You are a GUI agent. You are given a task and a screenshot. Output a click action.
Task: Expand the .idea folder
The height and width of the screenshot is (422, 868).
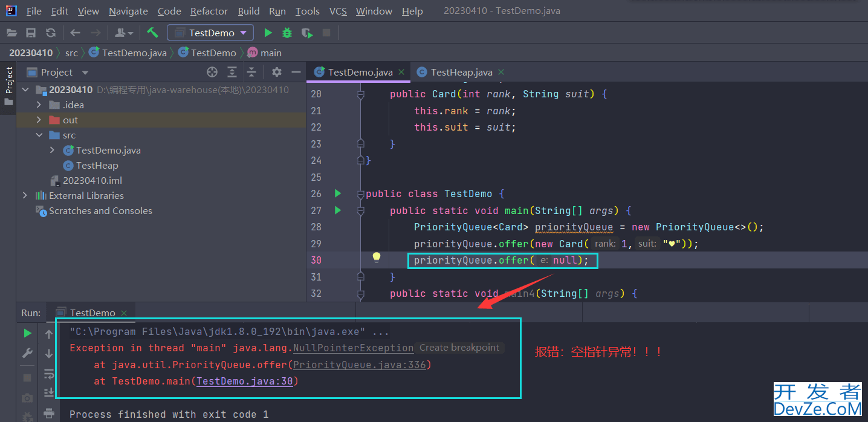coord(39,105)
